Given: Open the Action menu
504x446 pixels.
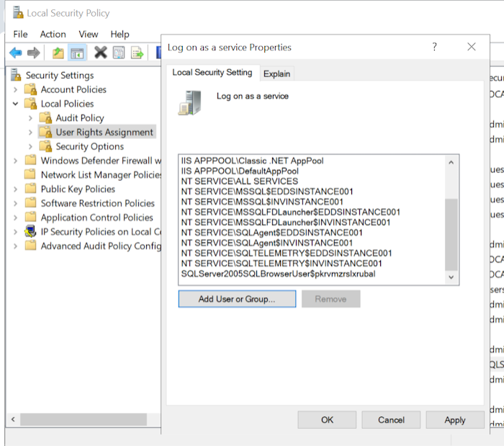Looking at the screenshot, I should point(53,34).
